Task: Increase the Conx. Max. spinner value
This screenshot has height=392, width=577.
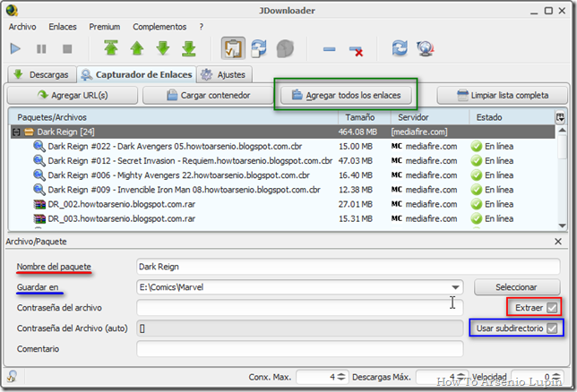Action: pyautogui.click(x=343, y=373)
